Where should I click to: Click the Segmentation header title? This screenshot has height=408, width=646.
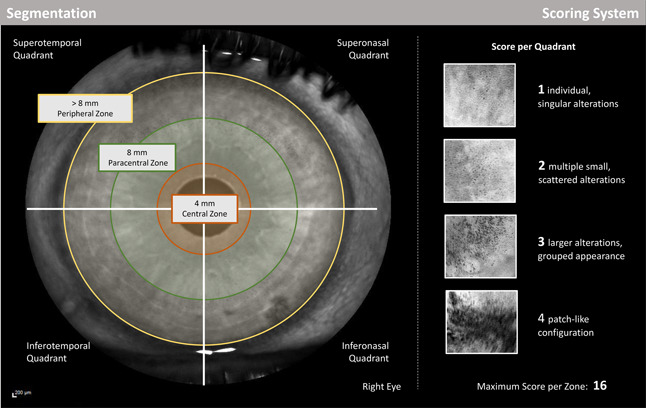click(x=51, y=13)
